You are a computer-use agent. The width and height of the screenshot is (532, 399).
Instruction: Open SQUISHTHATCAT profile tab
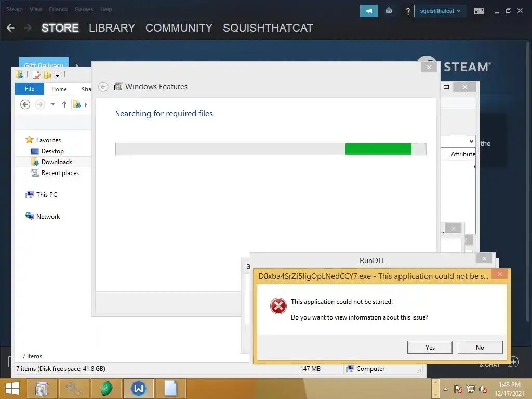(x=268, y=28)
